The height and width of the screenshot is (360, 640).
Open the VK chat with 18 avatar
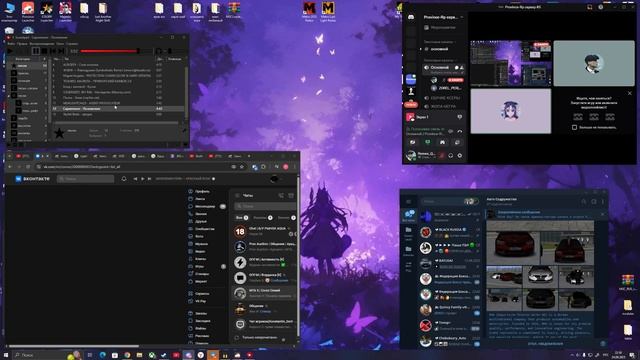264,231
